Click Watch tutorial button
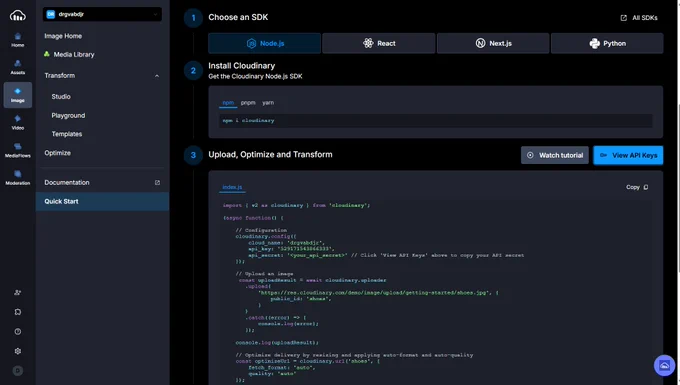 tap(555, 155)
